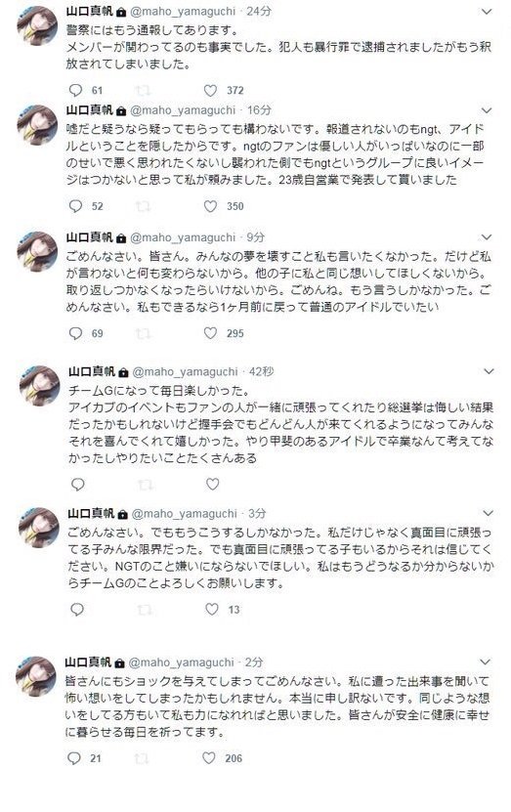Open the chevron menu on 2分 tweet

(486, 662)
